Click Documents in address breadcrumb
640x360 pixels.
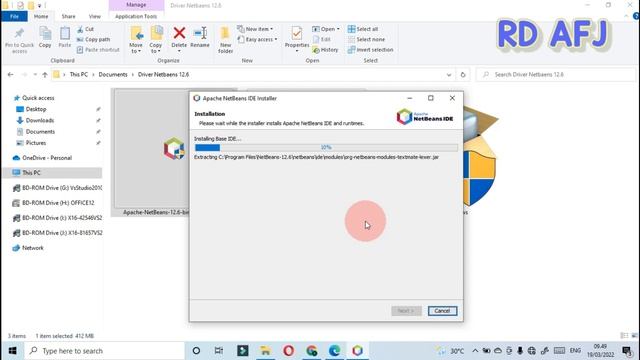click(113, 75)
